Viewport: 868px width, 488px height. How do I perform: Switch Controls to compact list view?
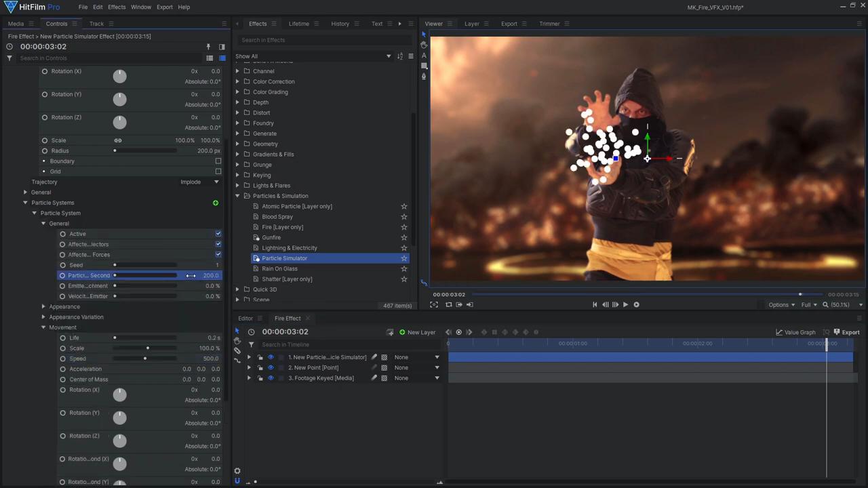210,58
